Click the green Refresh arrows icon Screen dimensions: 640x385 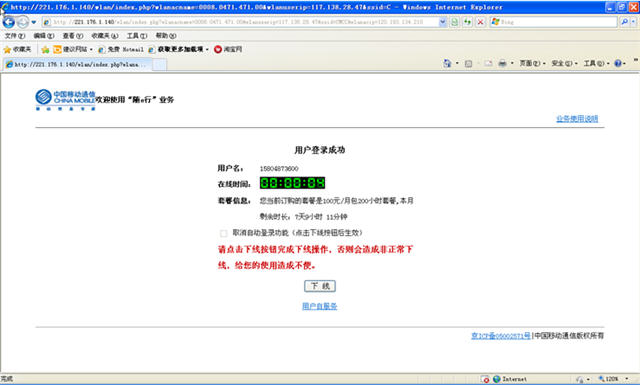(467, 22)
